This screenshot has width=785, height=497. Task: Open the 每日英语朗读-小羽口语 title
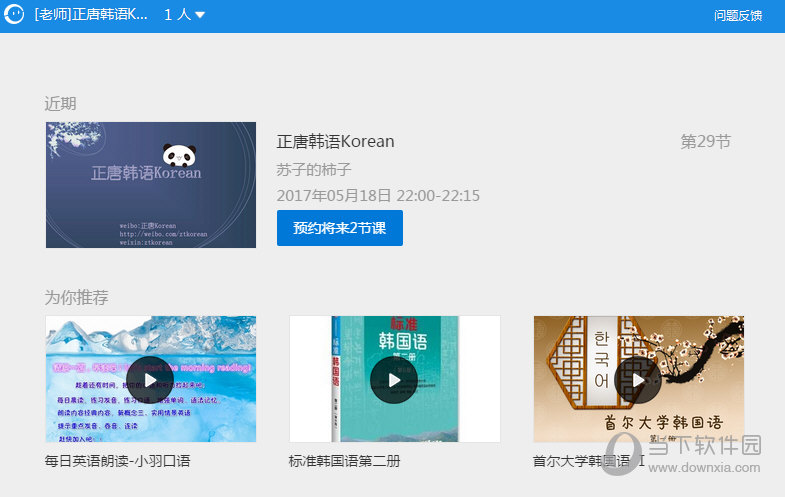(117, 461)
